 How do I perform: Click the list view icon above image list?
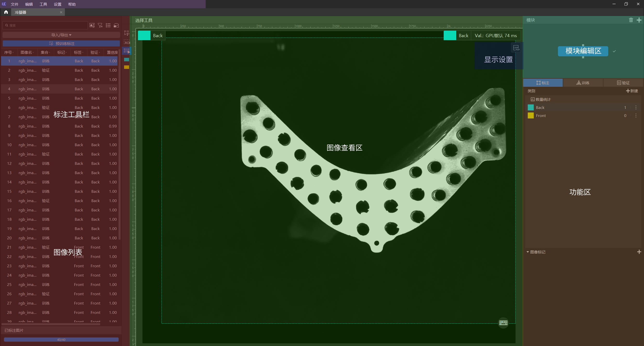pos(108,25)
